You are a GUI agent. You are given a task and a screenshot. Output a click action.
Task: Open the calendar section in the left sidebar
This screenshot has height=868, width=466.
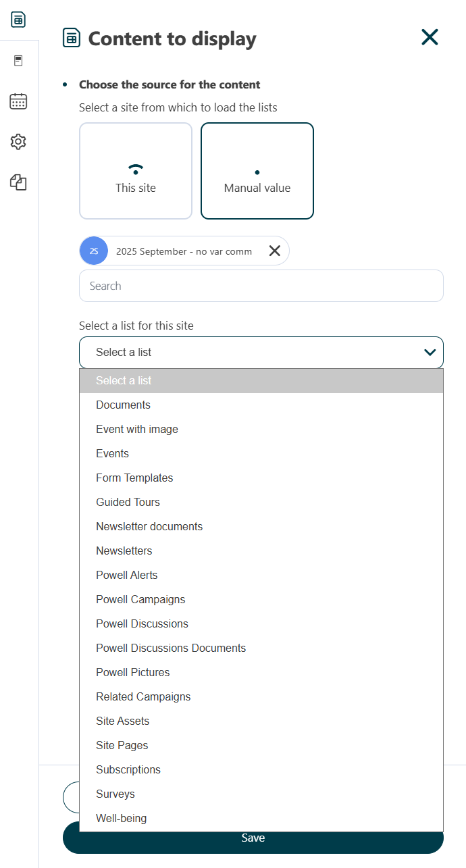tap(18, 101)
